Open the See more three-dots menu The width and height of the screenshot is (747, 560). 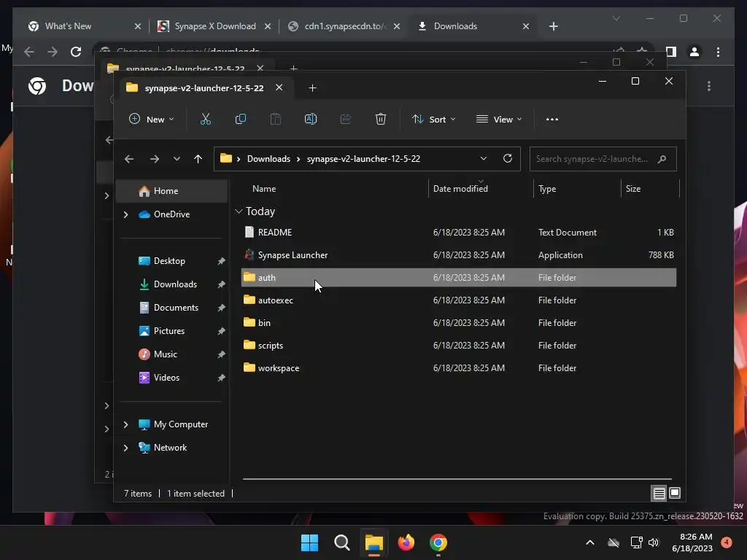coord(551,119)
